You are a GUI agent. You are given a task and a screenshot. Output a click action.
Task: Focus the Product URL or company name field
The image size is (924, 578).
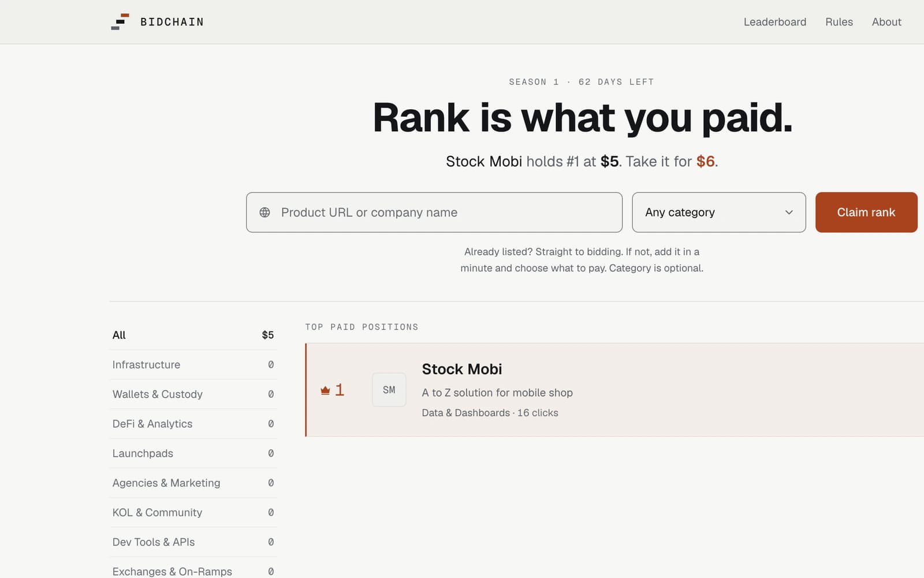[434, 212]
